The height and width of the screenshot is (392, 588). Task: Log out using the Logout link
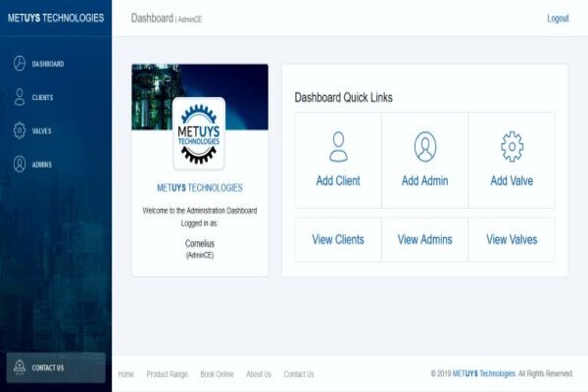coord(558,19)
